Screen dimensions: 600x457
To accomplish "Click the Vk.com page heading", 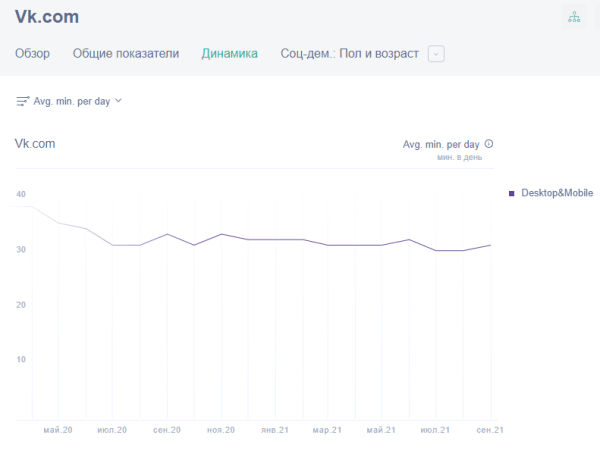I will pos(47,17).
